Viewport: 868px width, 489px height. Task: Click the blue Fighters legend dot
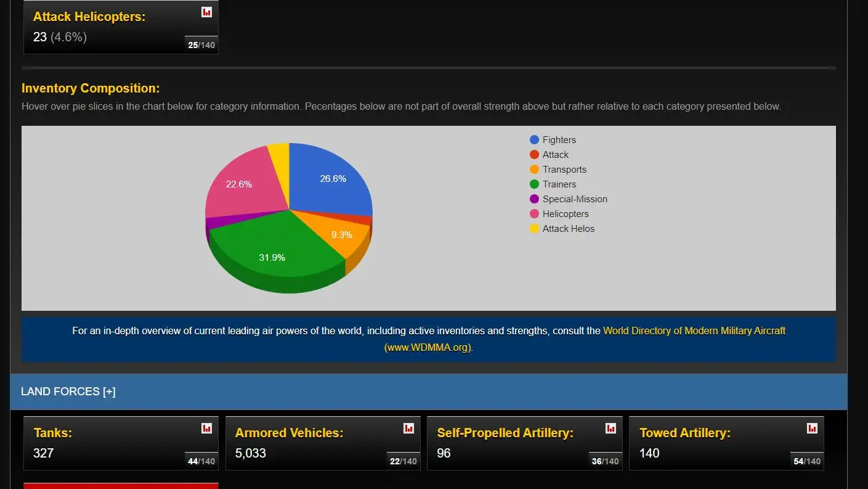(x=534, y=140)
